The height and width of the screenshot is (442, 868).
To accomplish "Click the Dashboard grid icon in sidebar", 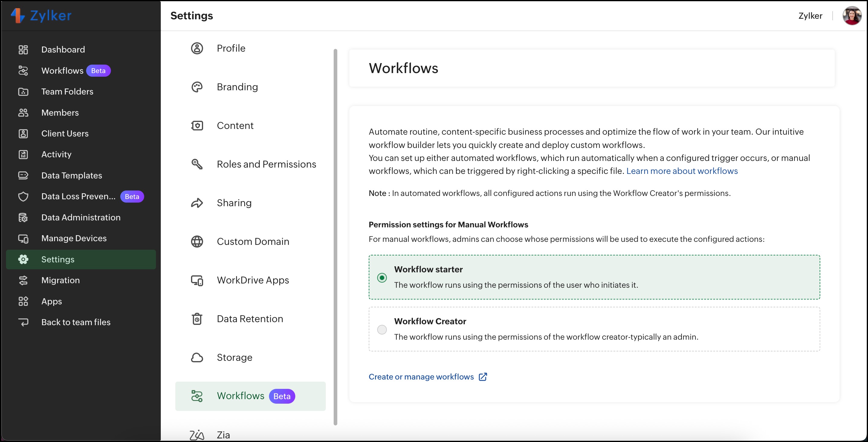I will [23, 50].
